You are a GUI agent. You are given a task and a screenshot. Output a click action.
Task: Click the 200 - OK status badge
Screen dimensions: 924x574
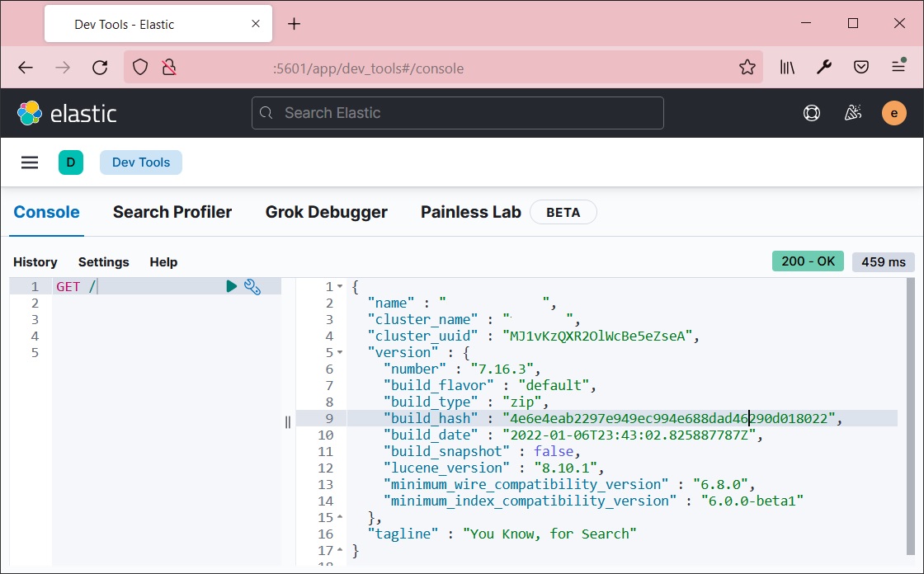(x=808, y=261)
